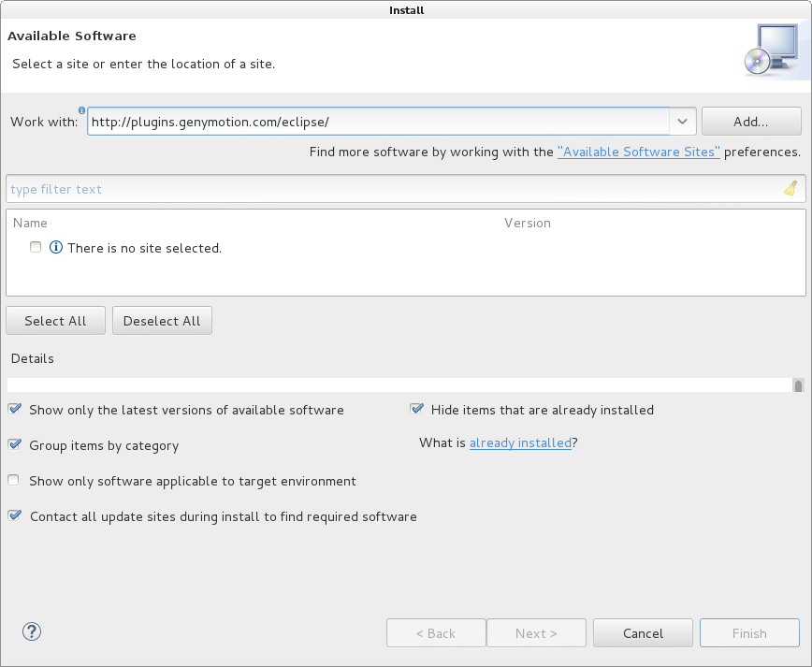Uncheck Hide items that are already installed
Screen dimensions: 812x667
coord(416,409)
